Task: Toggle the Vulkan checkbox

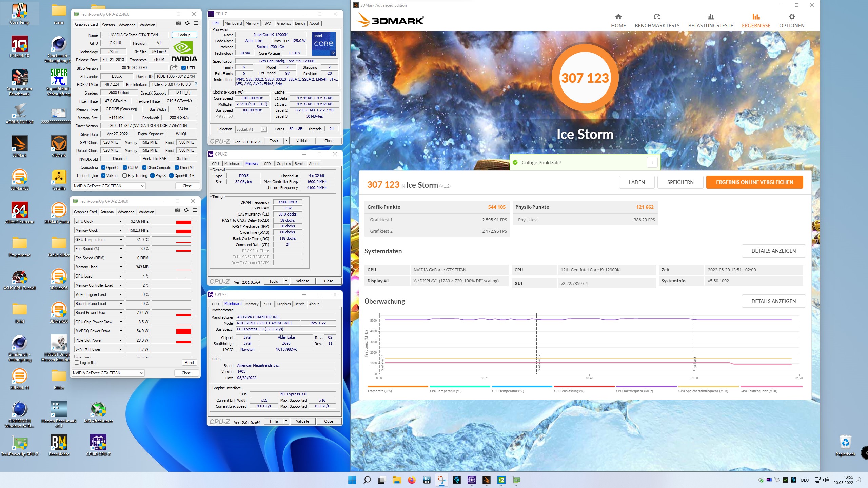Action: point(103,175)
